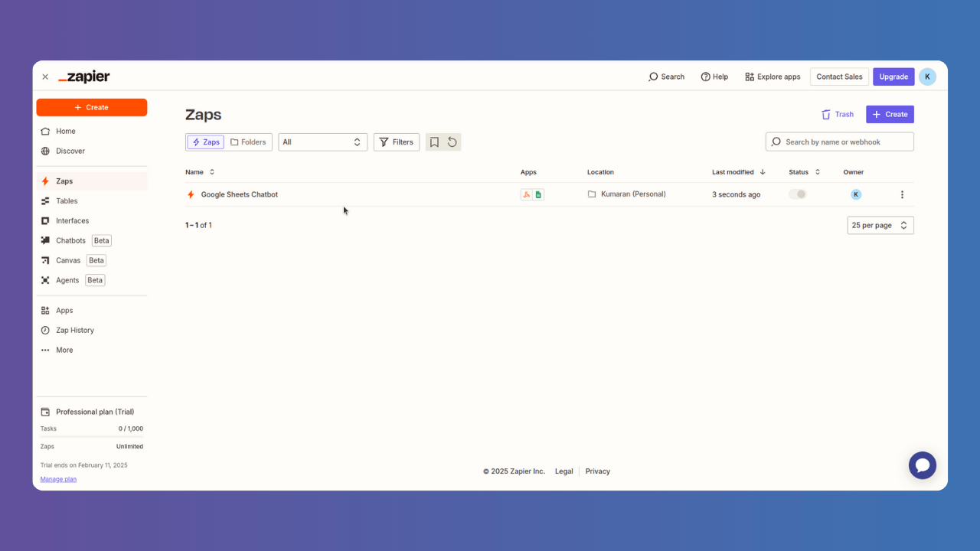Go to Home in sidebar

92,131
